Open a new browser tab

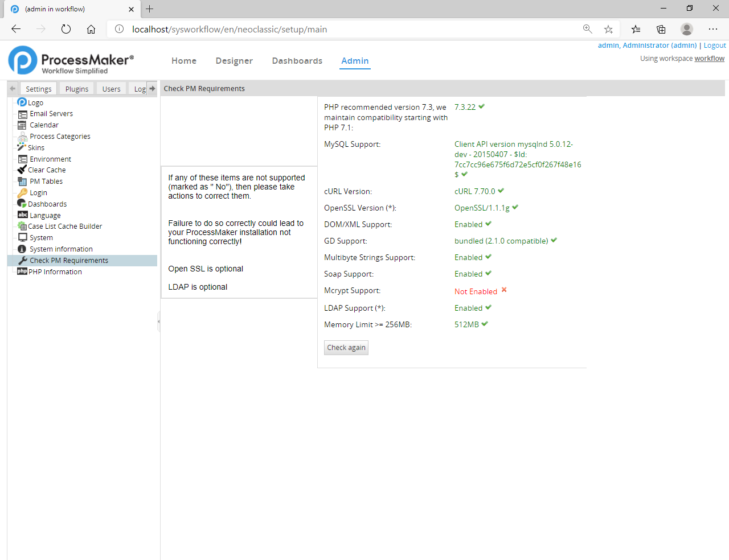[x=150, y=9]
